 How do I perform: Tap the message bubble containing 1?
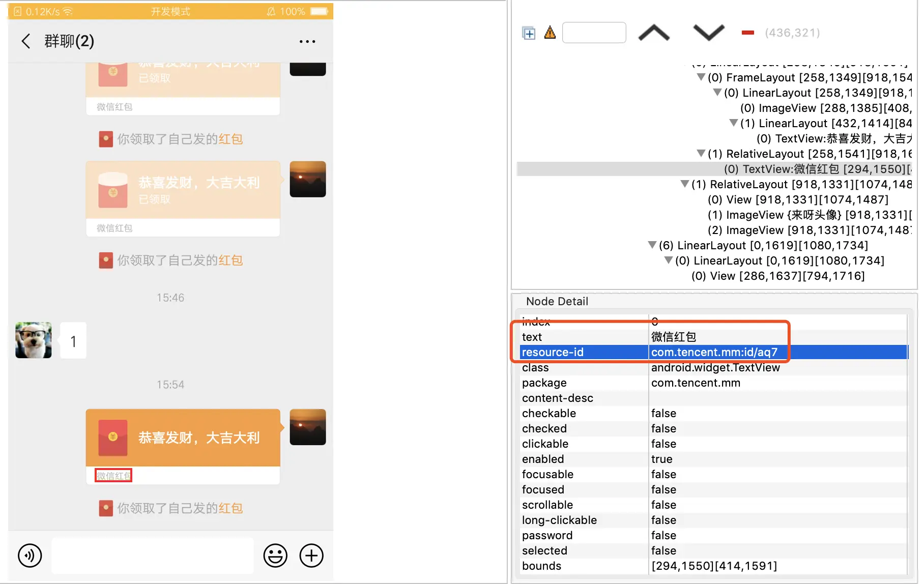click(73, 340)
